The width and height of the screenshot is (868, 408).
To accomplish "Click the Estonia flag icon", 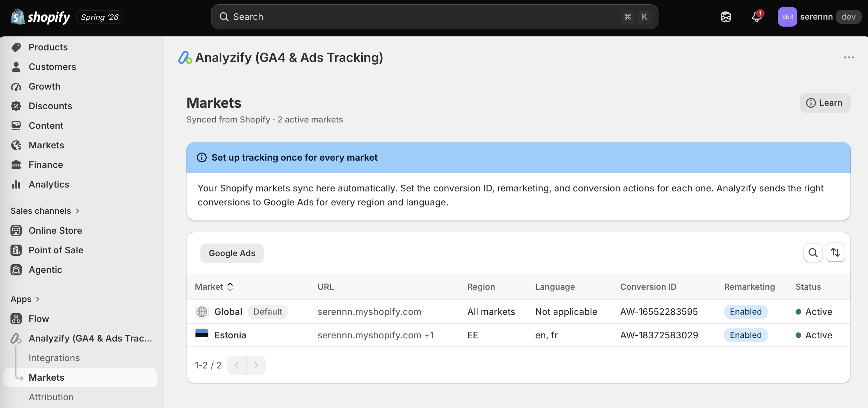I will 202,335.
